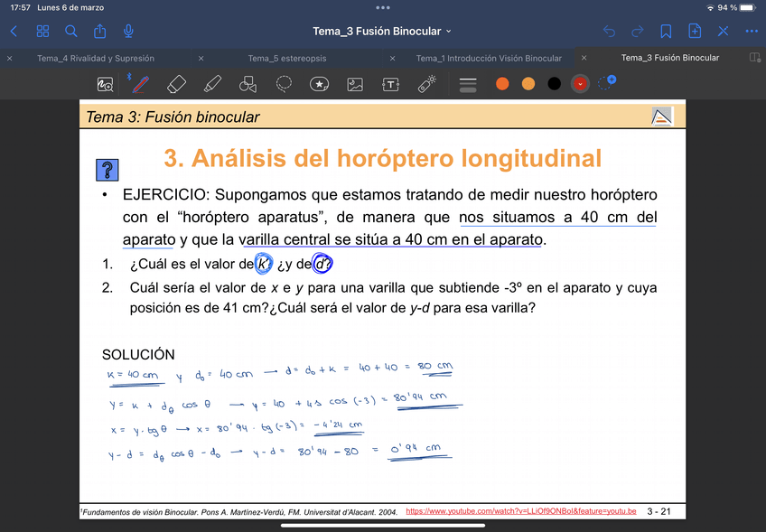Viewport: 766px width, 532px height.
Task: Pick the orange color swatch
Action: tap(502, 84)
